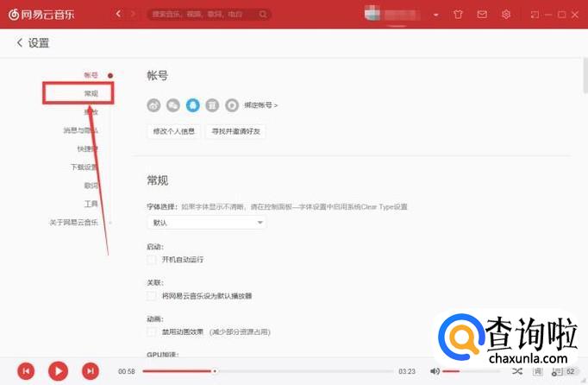The width and height of the screenshot is (588, 385).
Task: Click the 修改个人信息 button
Action: [x=173, y=131]
